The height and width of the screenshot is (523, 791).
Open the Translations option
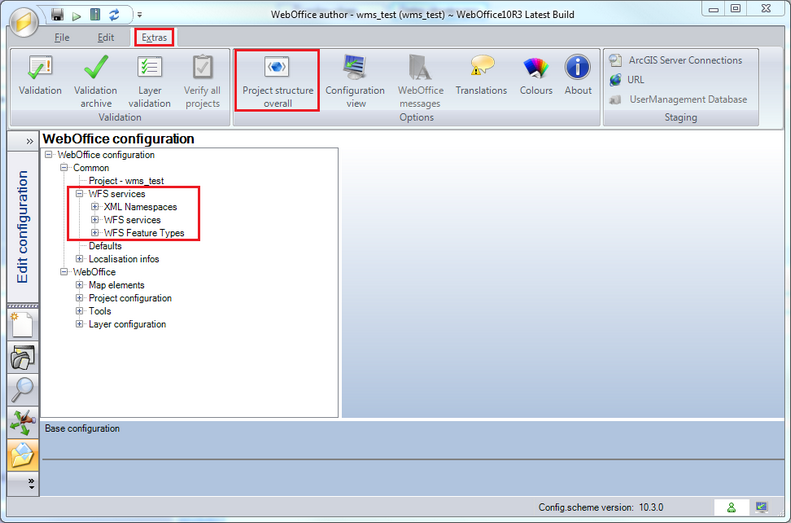tap(481, 76)
